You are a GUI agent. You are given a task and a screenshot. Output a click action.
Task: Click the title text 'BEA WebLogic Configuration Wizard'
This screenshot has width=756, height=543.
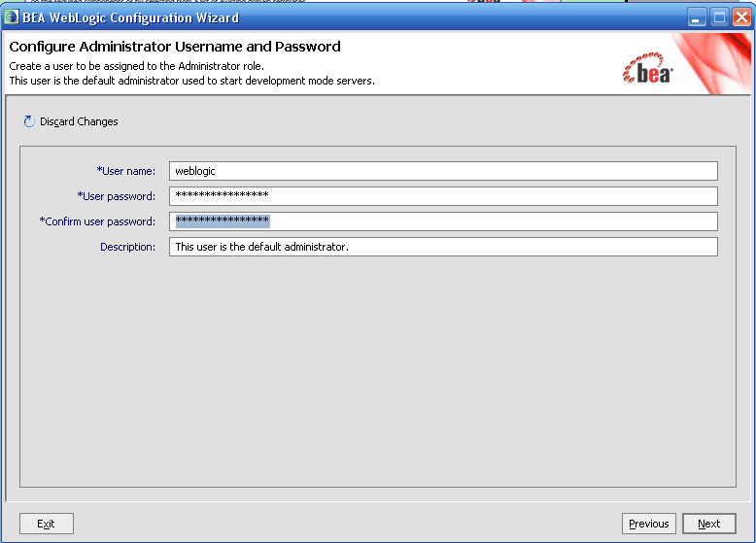click(130, 17)
